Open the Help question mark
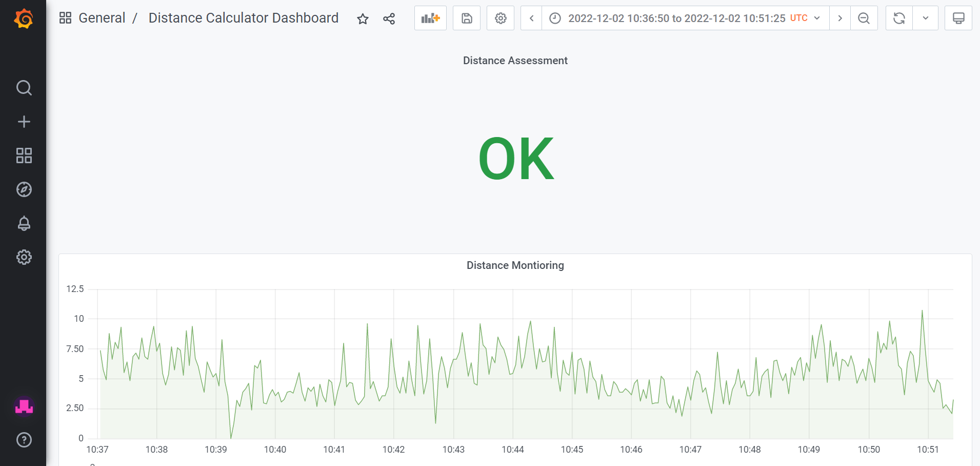Image resolution: width=980 pixels, height=466 pixels. point(23,440)
